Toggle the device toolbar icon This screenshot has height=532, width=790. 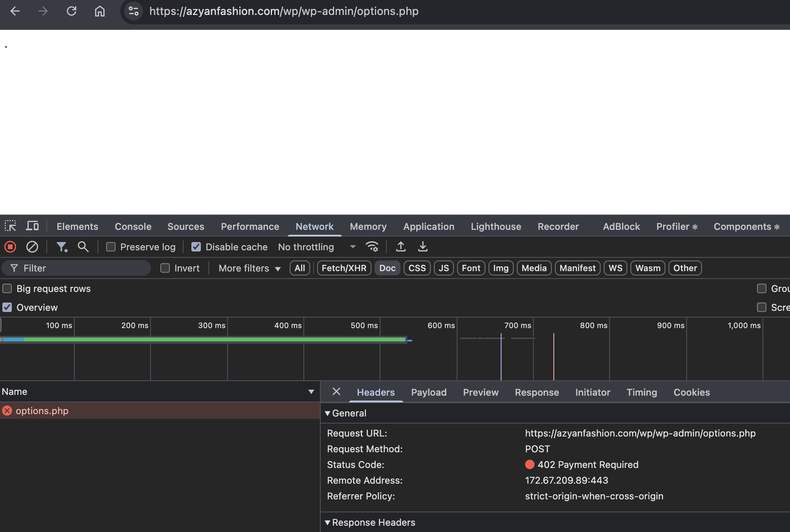click(x=32, y=226)
